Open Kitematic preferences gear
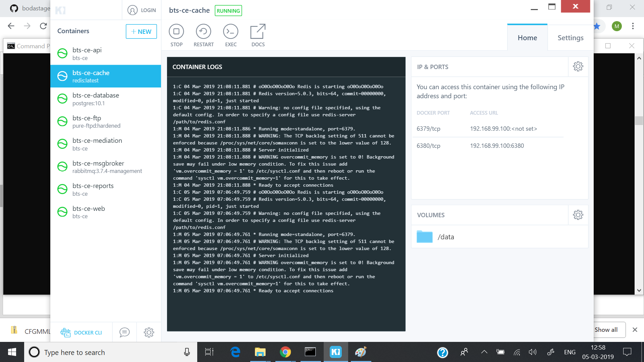Viewport: 644px width, 362px height. pos(149,332)
